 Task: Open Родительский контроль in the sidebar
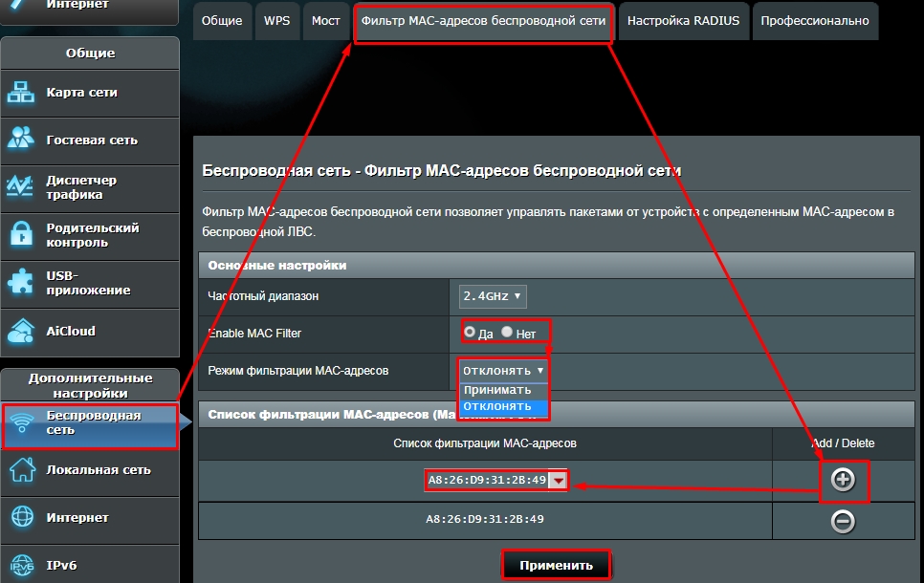pos(90,235)
